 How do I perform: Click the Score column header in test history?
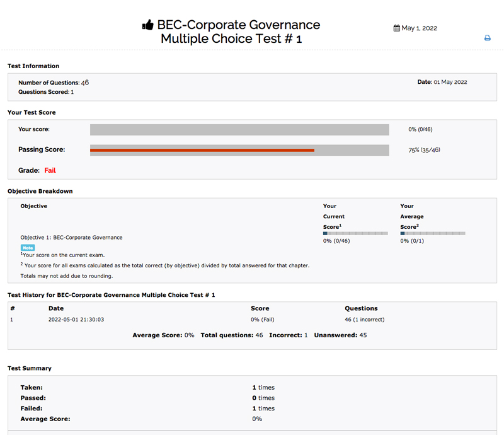(x=260, y=308)
